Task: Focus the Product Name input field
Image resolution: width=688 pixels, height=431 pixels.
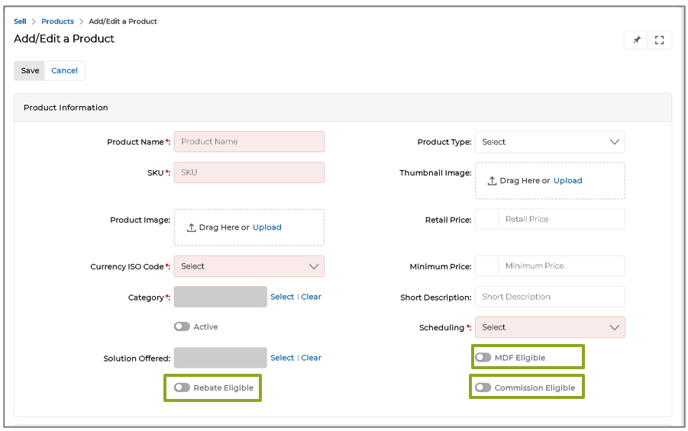Action: click(x=249, y=142)
